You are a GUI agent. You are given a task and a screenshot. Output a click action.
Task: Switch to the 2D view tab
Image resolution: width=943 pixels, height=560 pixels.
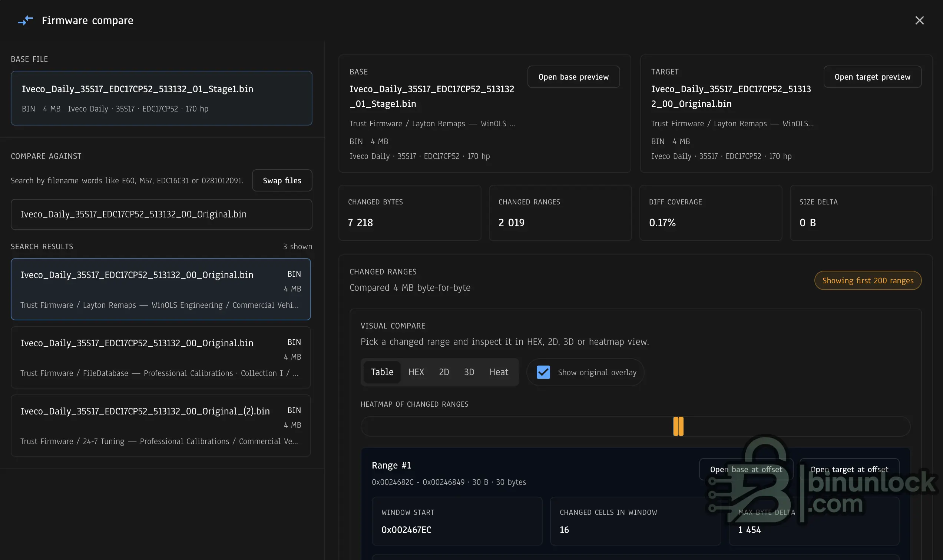tap(444, 372)
